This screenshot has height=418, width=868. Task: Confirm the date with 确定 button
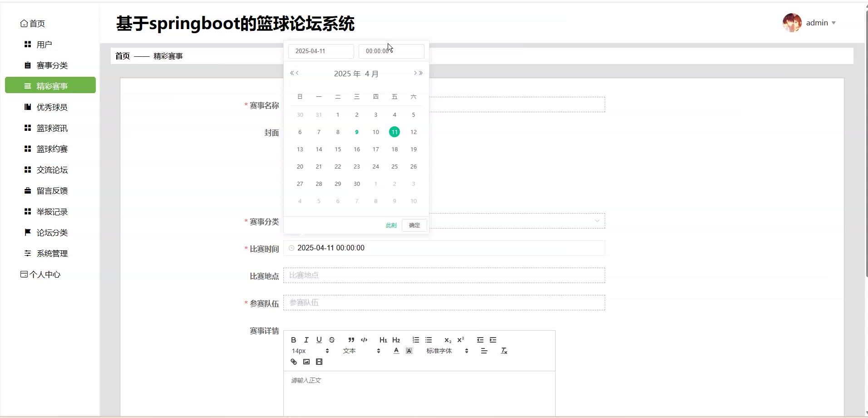pyautogui.click(x=414, y=225)
